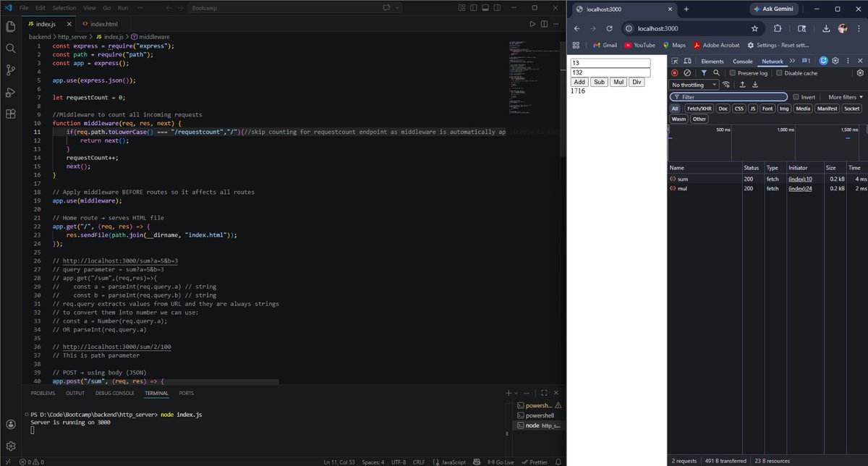Change CRLF end of line sequence
Image resolution: width=868 pixels, height=466 pixels.
tap(419, 462)
